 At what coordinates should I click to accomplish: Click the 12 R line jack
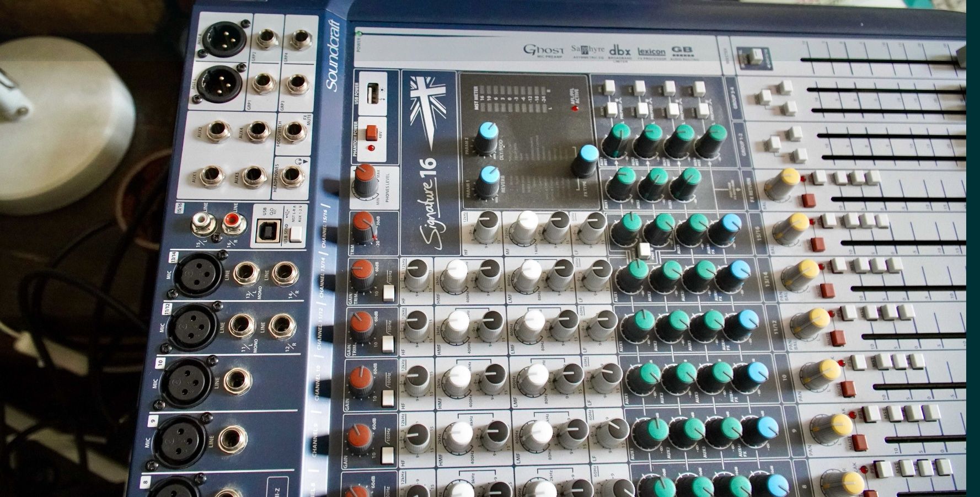click(281, 325)
